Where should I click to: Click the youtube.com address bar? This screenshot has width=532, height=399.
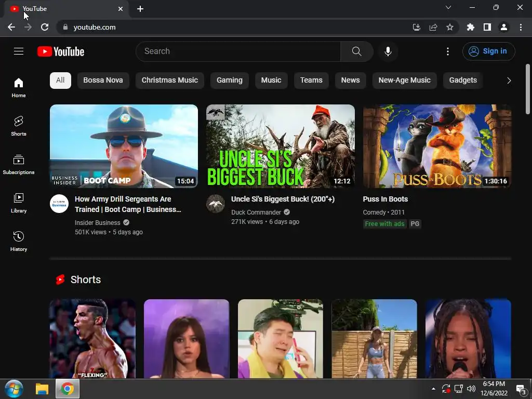[x=234, y=27]
